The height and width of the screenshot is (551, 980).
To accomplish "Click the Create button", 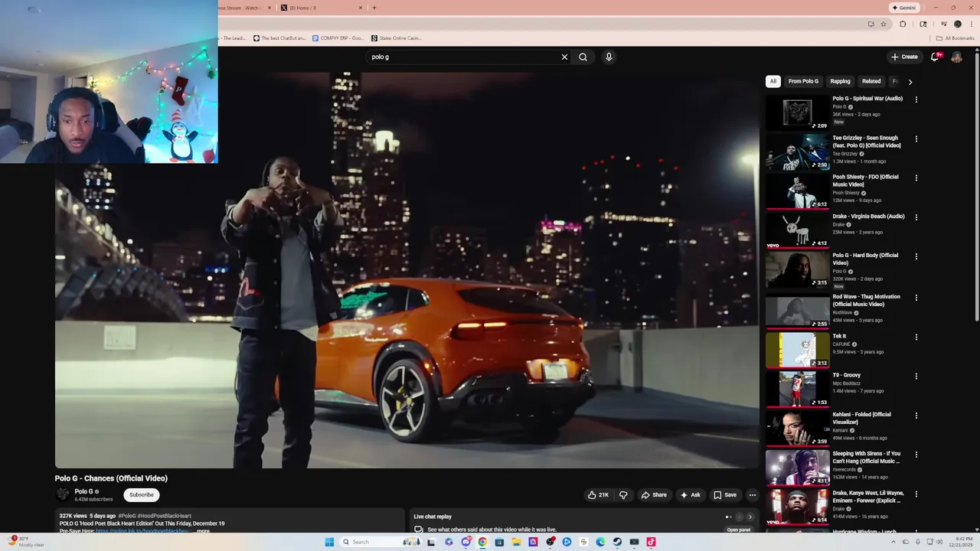I will point(904,57).
